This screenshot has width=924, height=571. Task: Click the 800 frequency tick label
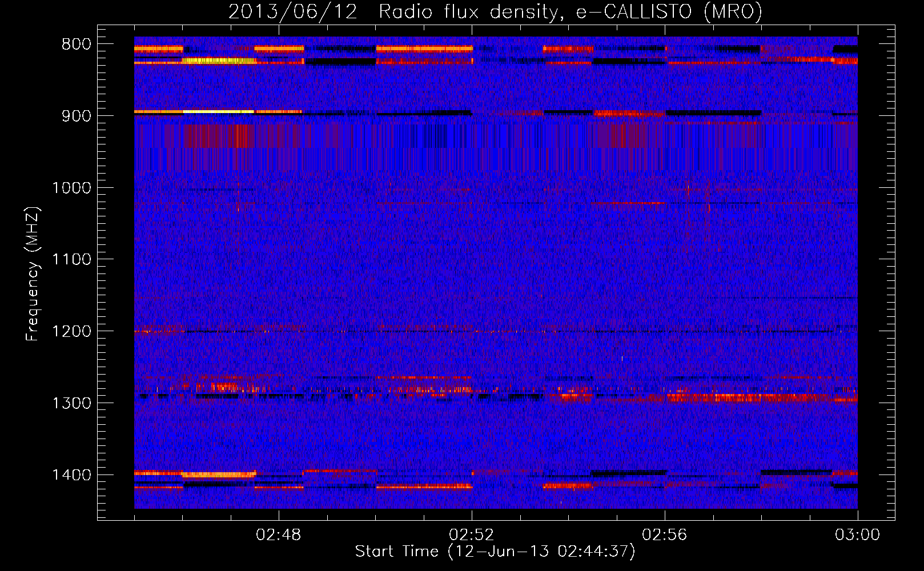77,45
